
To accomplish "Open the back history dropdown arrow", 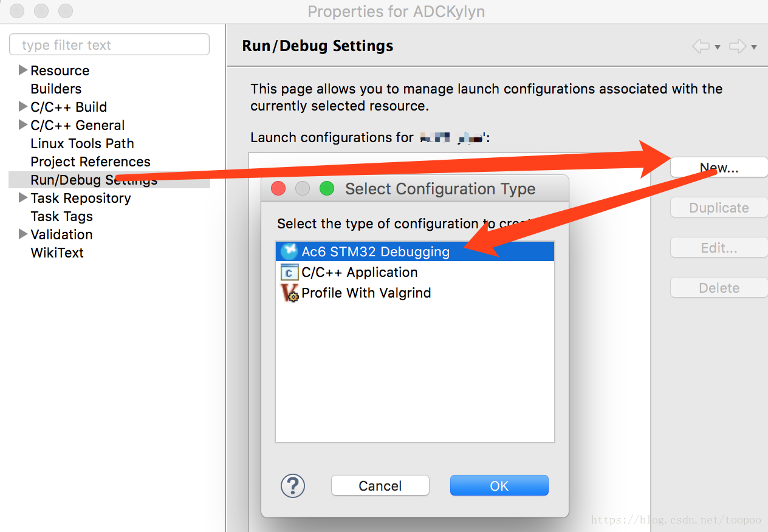I will point(717,47).
